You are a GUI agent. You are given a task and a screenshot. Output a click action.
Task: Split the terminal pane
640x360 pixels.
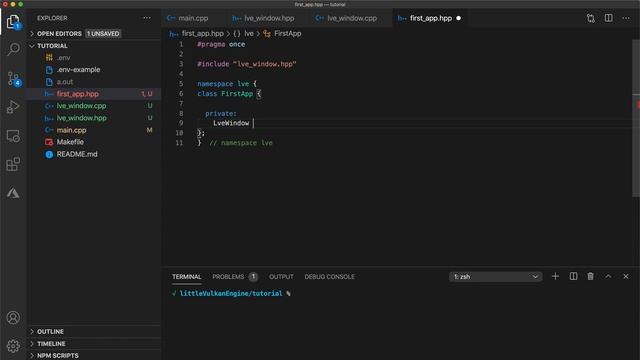[573, 276]
